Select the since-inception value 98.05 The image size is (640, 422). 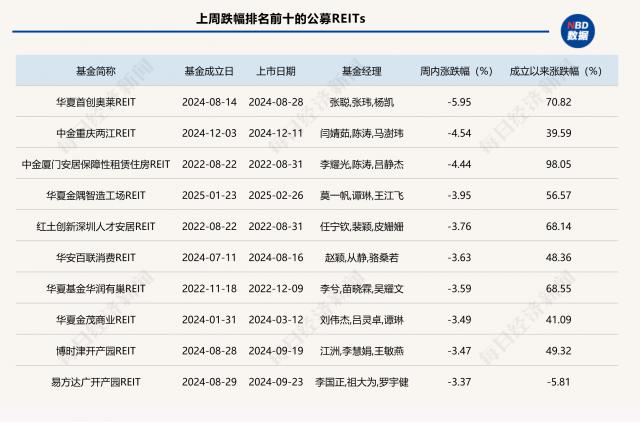pyautogui.click(x=558, y=164)
